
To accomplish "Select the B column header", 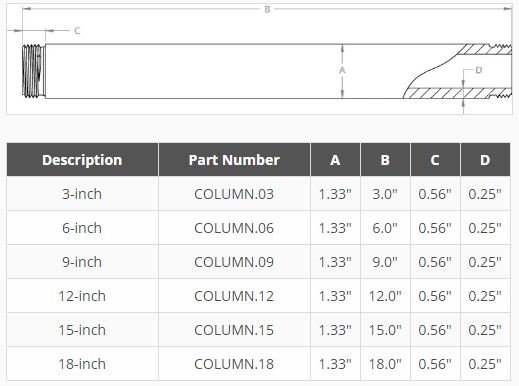I will click(385, 160).
